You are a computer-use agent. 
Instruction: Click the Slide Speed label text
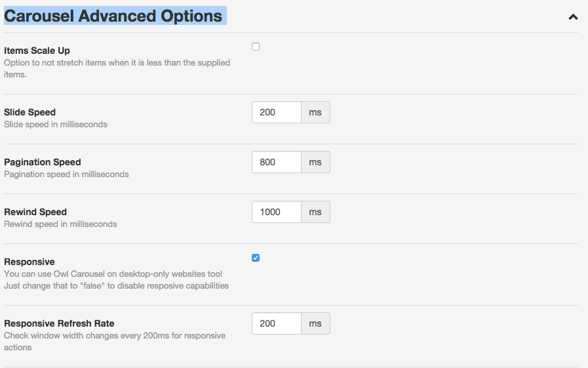coord(29,112)
